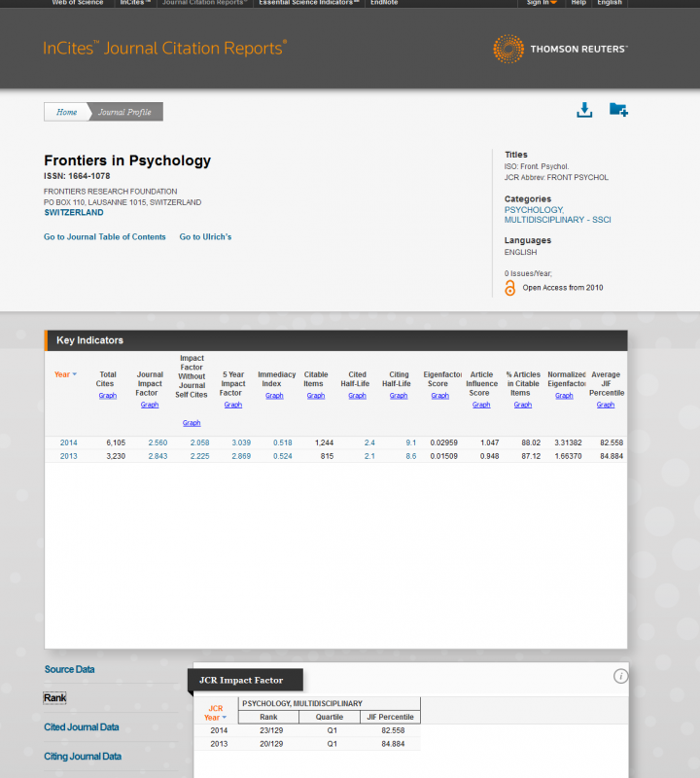Open Psychology, Multidisciplinary - SSCI category
The width and height of the screenshot is (700, 778).
pos(557,215)
